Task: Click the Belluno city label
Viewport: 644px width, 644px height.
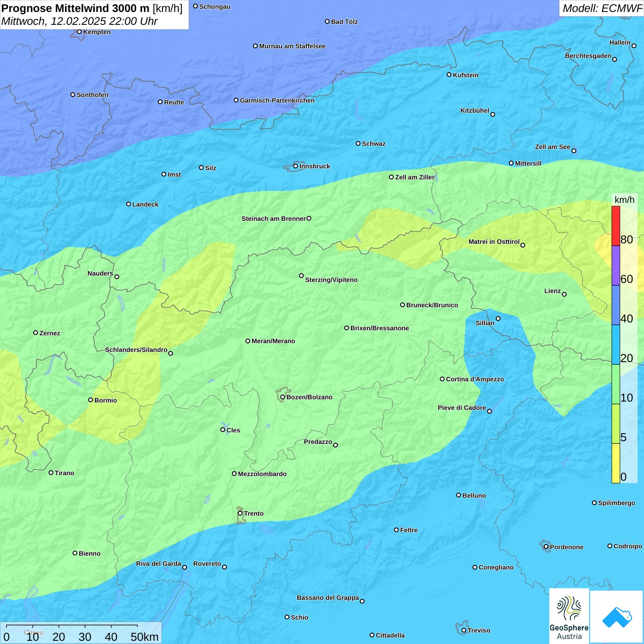Action: coord(474,495)
